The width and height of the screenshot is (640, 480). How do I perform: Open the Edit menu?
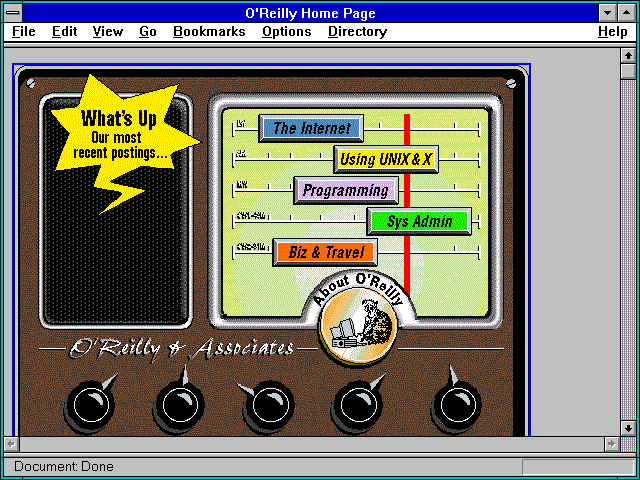64,32
